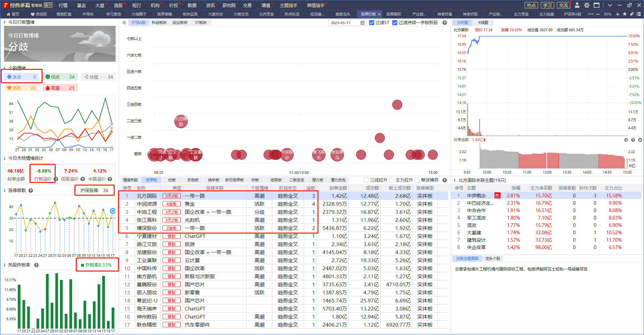Viewport: 644px width, 335px height.
Task: Click the 北方国际 bubble on 二进三板 row
Action: [181, 121]
